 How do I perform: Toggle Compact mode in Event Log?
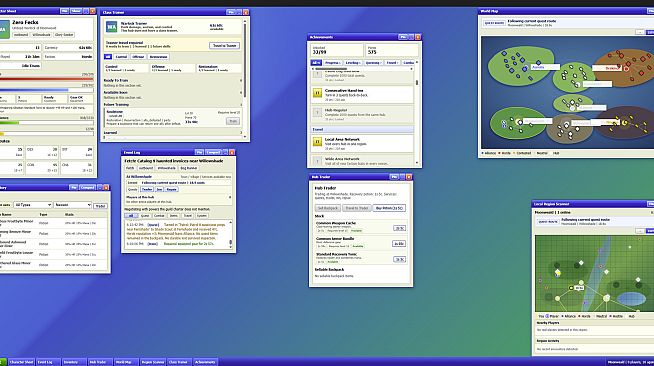click(213, 152)
